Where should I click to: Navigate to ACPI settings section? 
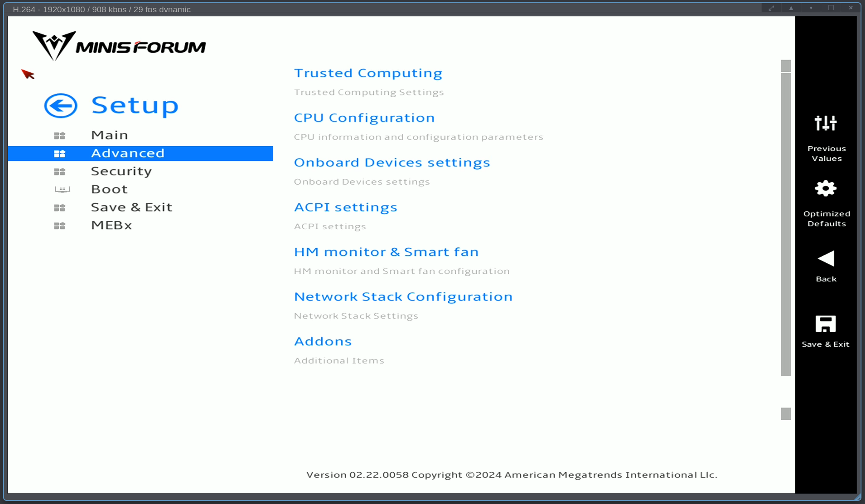click(x=346, y=207)
